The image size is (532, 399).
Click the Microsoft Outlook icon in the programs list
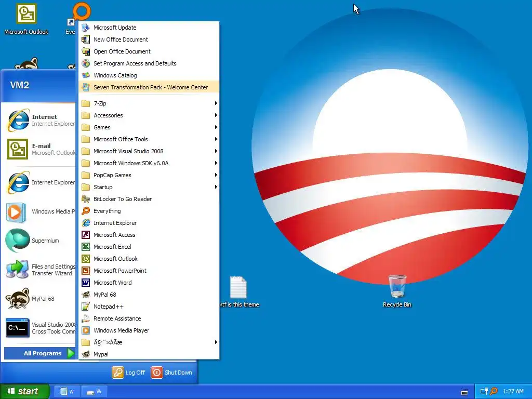click(86, 259)
